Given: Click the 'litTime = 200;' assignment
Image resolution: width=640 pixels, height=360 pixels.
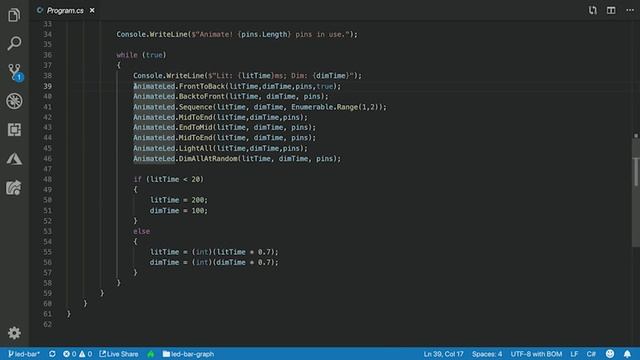Looking at the screenshot, I should [179, 200].
